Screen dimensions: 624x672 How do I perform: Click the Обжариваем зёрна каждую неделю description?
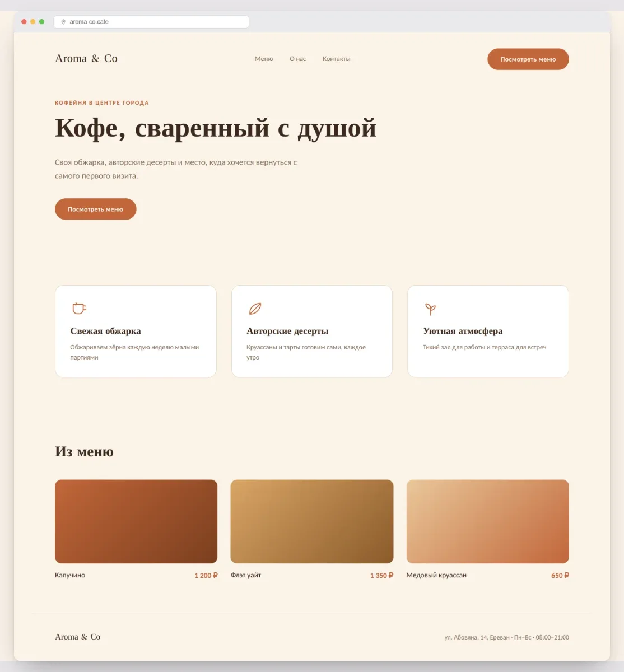click(x=134, y=352)
